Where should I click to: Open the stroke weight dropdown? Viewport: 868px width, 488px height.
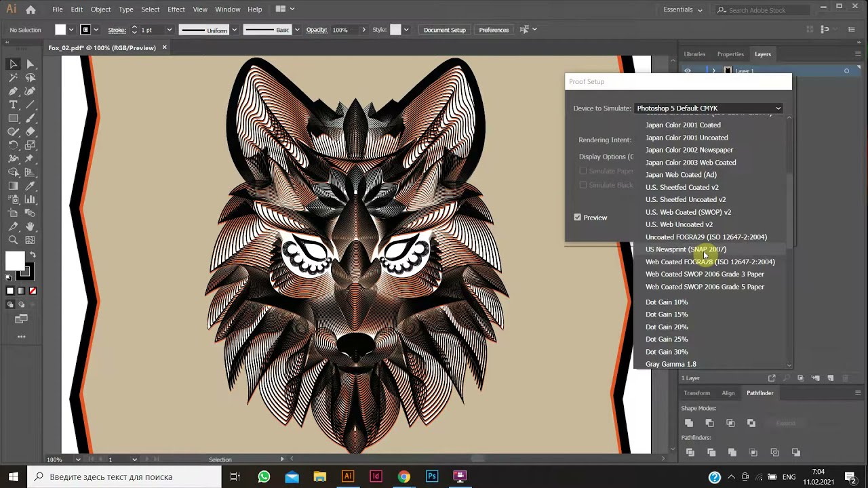[169, 30]
